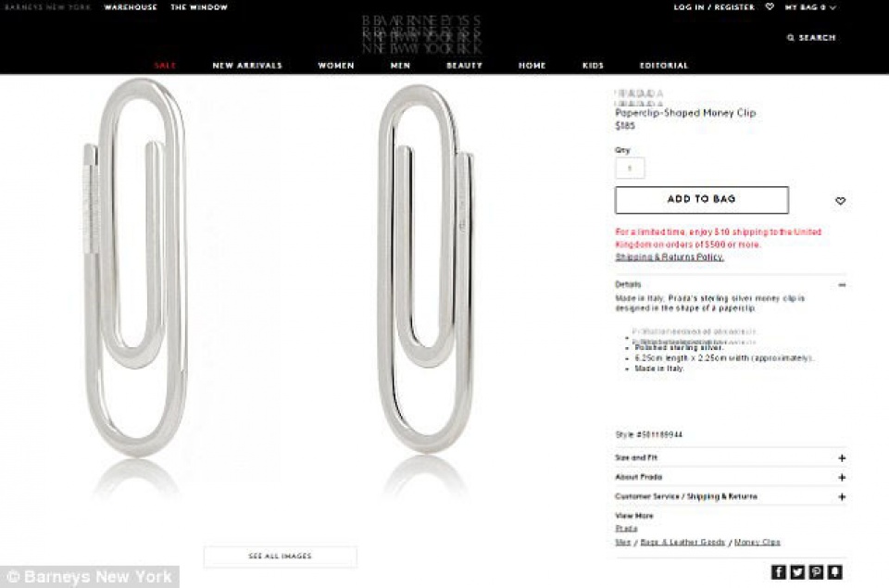This screenshot has width=889, height=588.
Task: Click the Add to Bag button
Action: [702, 200]
